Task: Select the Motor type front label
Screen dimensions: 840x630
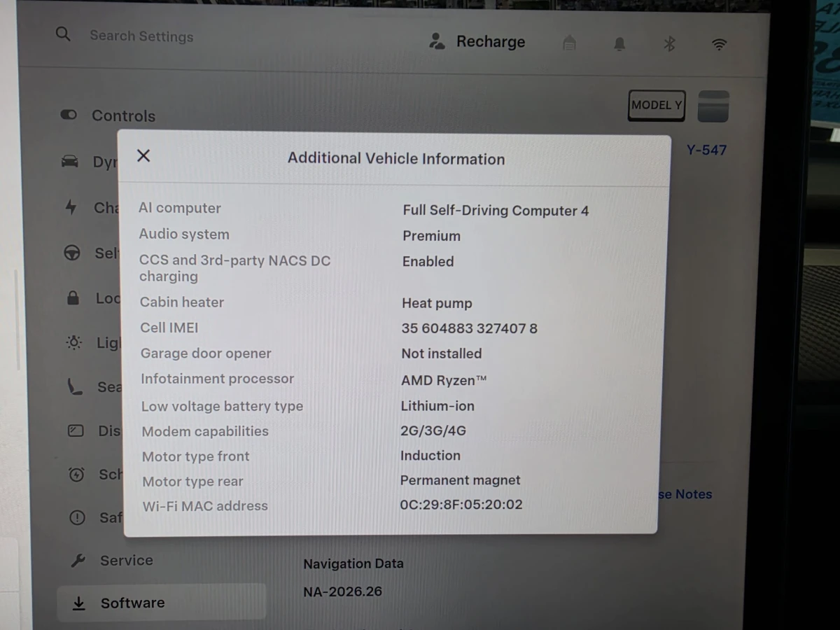Action: point(195,456)
